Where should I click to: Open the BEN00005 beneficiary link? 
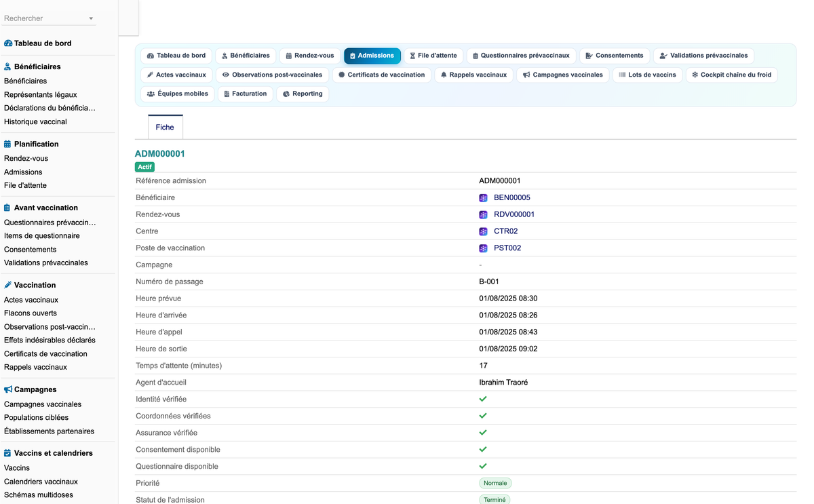pos(512,198)
